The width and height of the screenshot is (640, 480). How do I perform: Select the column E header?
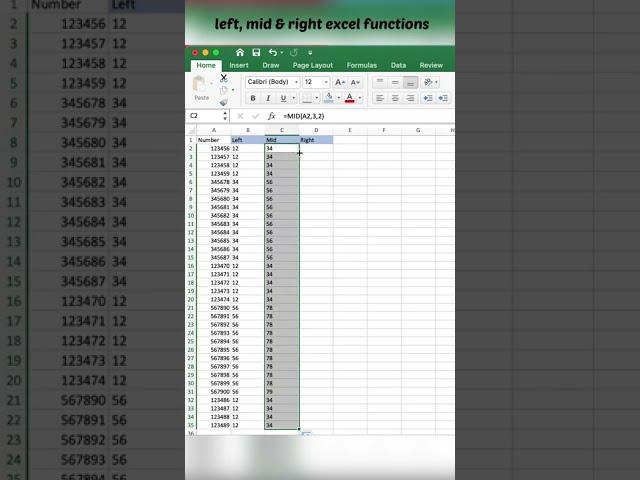tap(350, 130)
